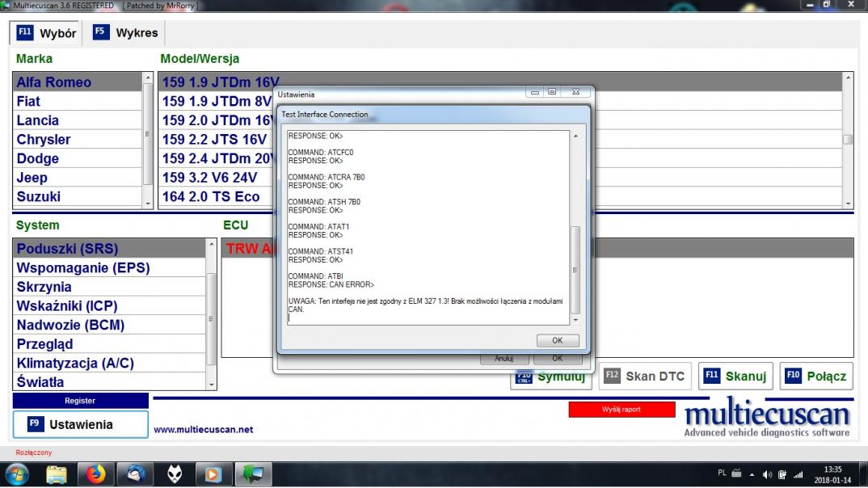Pick Suzuki from Marka list

(77, 196)
